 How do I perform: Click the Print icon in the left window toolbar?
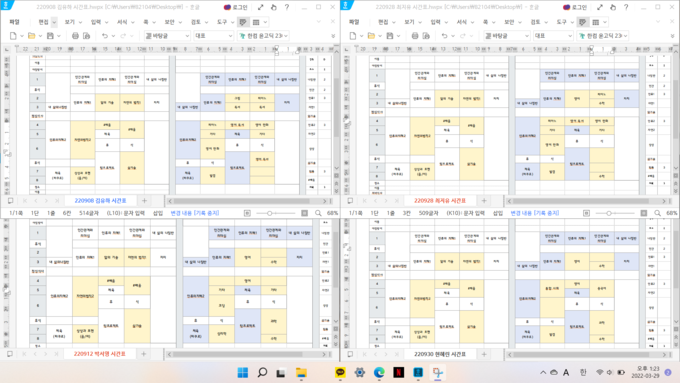(x=75, y=36)
